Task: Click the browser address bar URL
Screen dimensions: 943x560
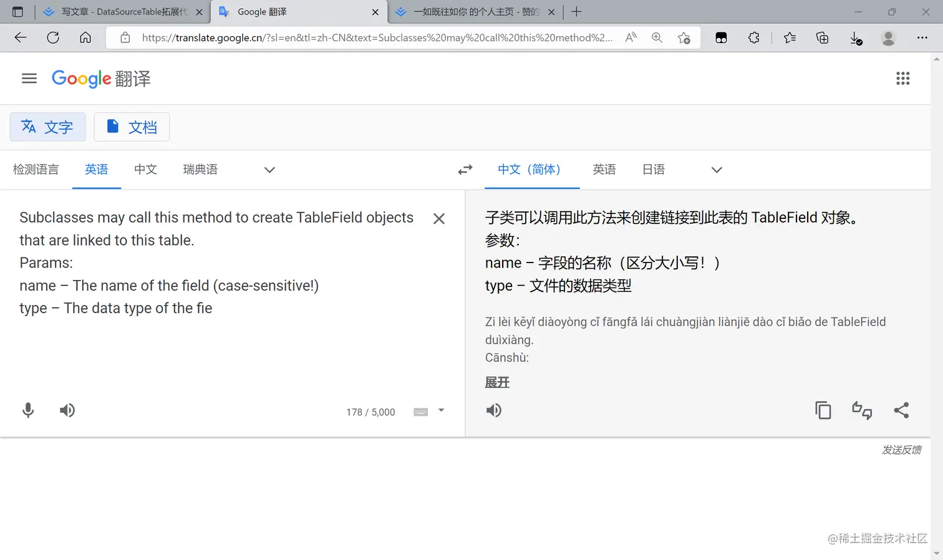Action: (x=377, y=37)
